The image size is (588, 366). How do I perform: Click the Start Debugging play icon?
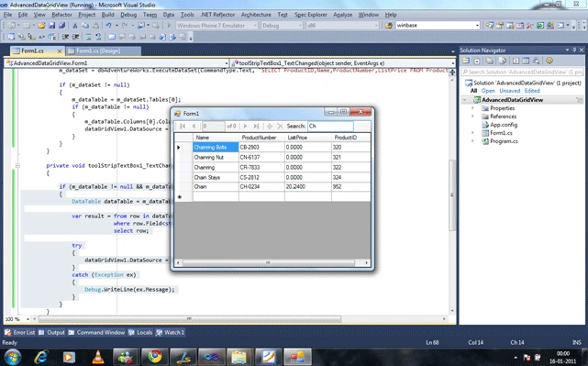[169, 26]
